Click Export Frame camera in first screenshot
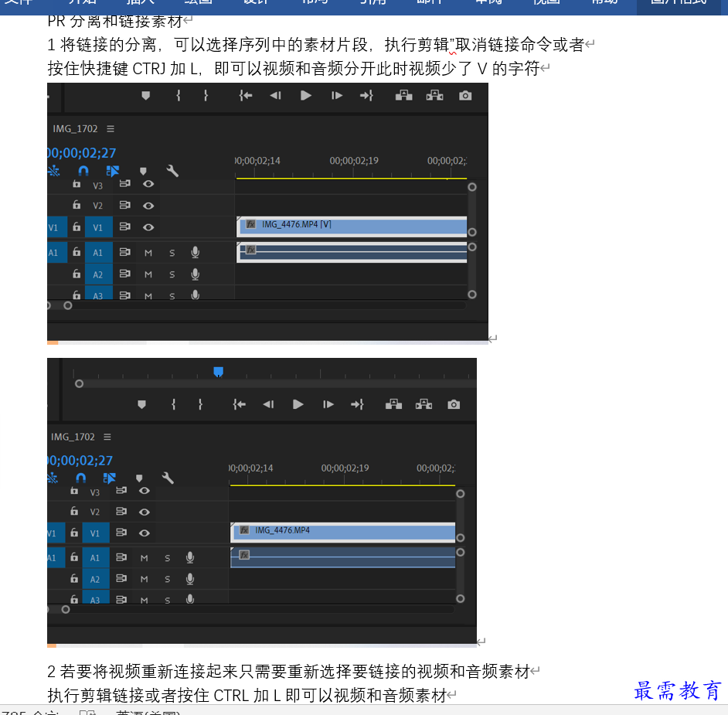The width and height of the screenshot is (728, 715). (x=465, y=96)
